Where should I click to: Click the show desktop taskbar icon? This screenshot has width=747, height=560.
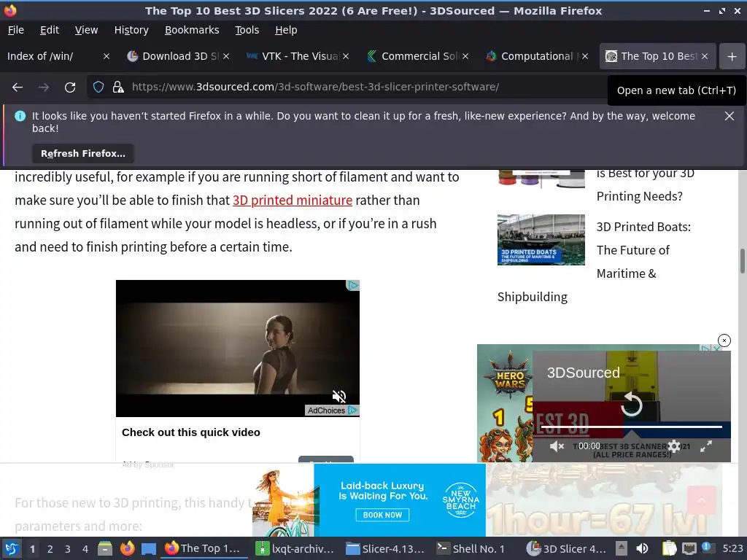(149, 548)
